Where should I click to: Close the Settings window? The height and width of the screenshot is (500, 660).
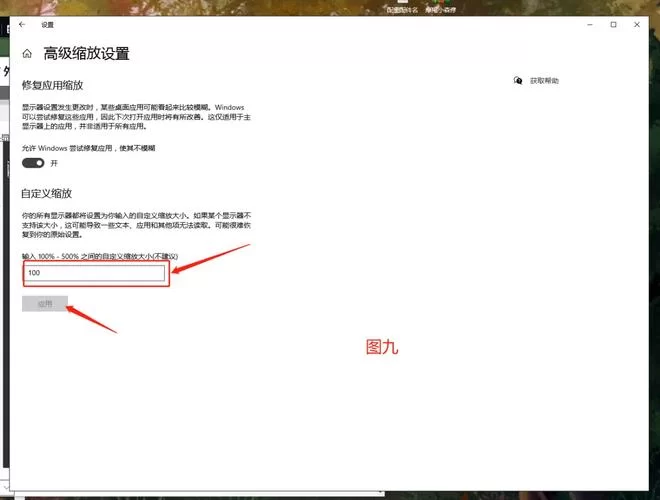[x=637, y=25]
